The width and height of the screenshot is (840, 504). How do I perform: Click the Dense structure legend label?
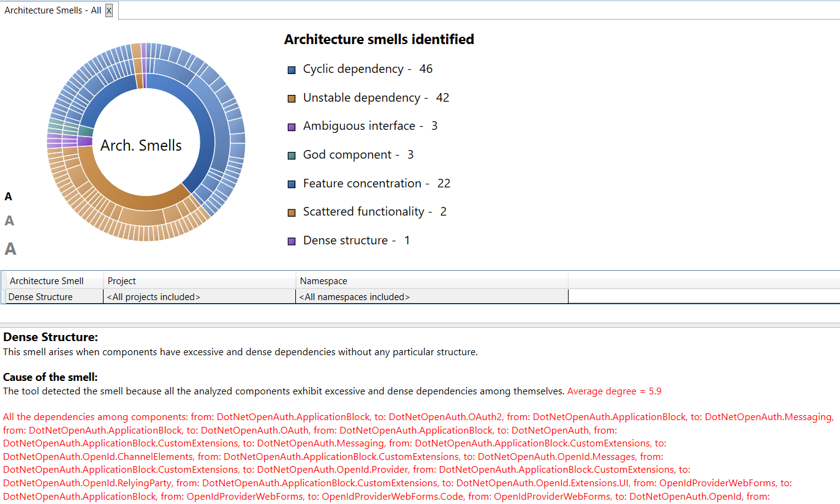(345, 240)
